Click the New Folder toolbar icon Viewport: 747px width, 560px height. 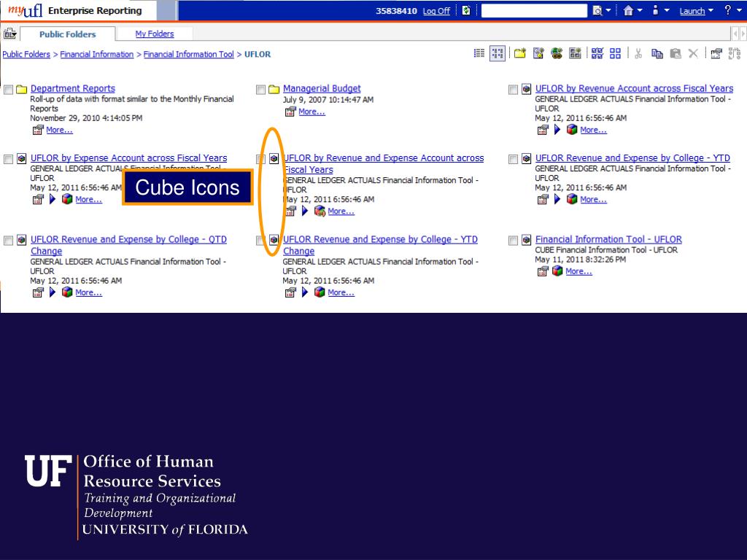click(519, 53)
